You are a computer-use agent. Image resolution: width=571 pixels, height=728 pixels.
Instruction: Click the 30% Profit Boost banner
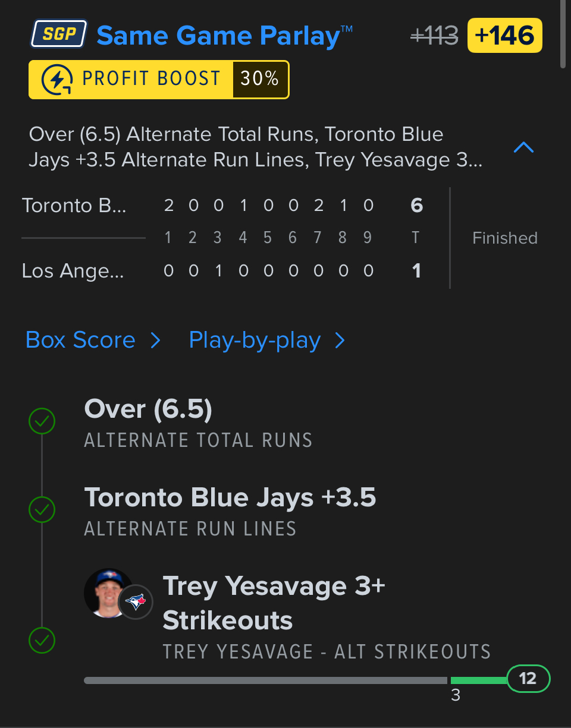coord(159,80)
